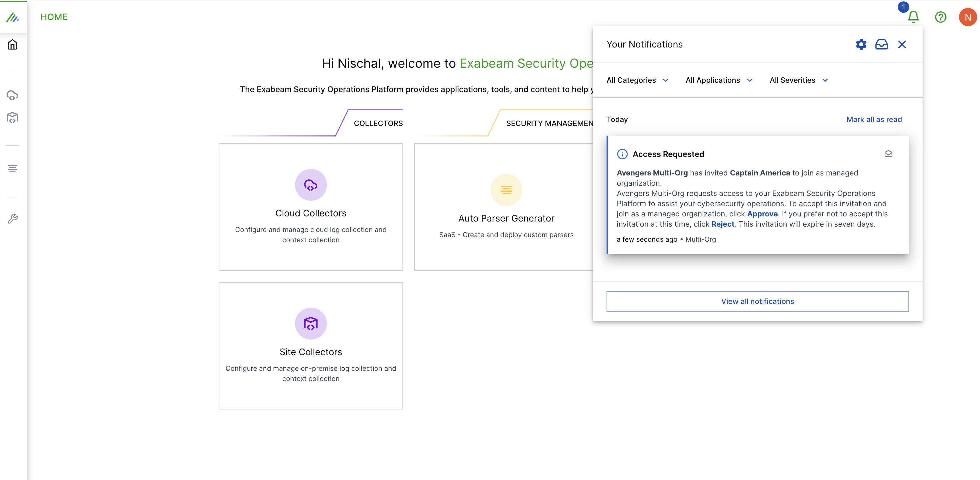Click the Approve link in notification
The height and width of the screenshot is (480, 980).
pos(762,214)
